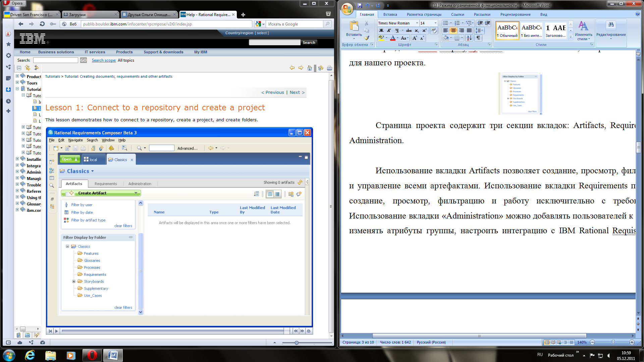The image size is (644, 362).
Task: Open font size 14 dropdown
Action: pos(436,23)
